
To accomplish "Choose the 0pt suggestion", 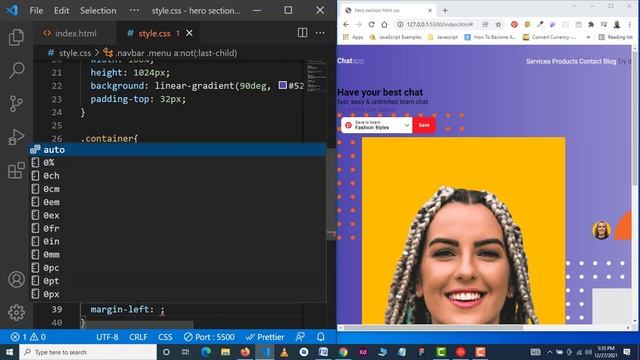I will pos(177,281).
